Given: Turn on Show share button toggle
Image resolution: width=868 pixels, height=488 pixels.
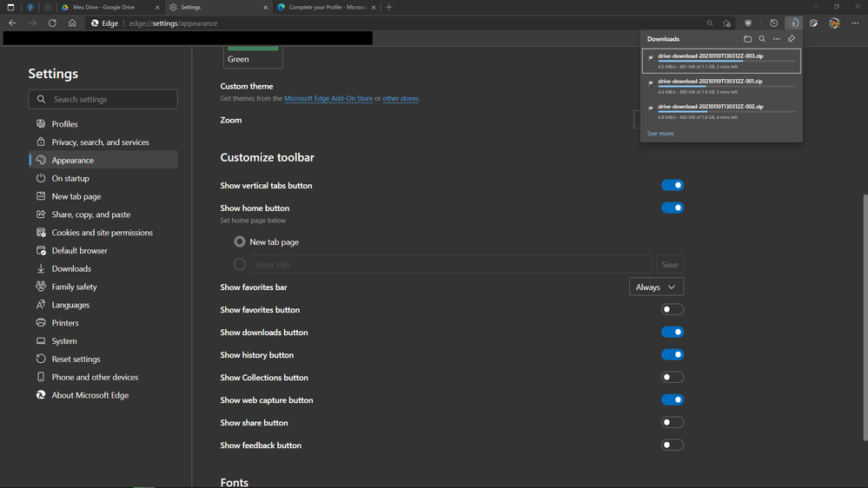Looking at the screenshot, I should pos(673,422).
